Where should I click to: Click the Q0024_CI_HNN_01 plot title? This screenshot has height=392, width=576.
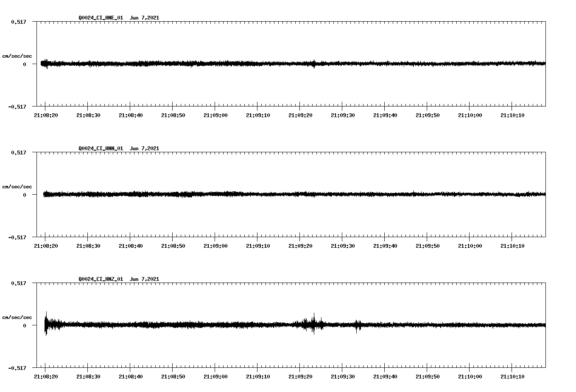119,148
